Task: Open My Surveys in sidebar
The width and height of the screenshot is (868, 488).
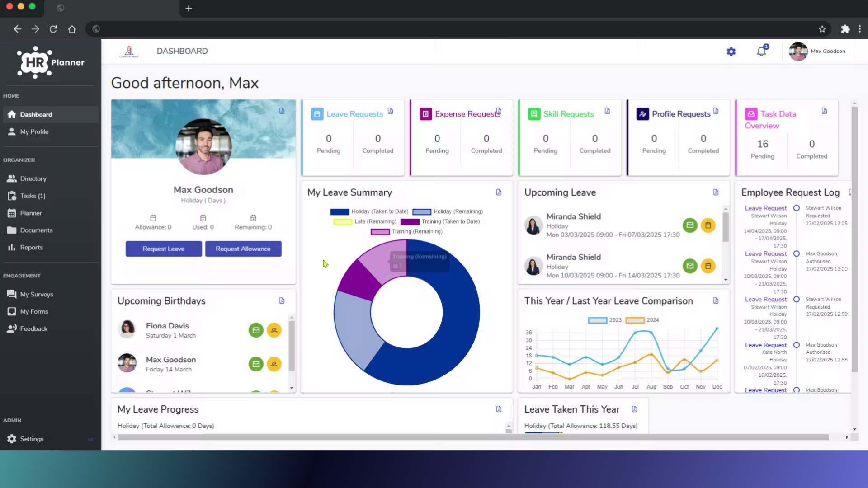Action: pyautogui.click(x=50, y=294)
